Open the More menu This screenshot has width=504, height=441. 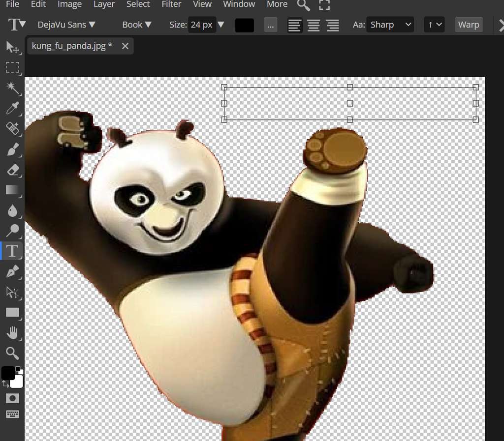(x=277, y=4)
